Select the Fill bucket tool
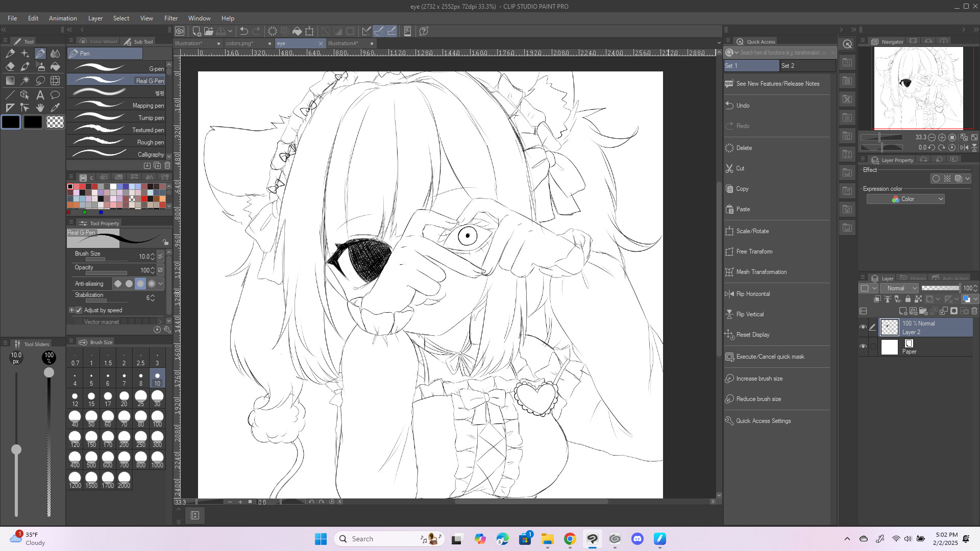The image size is (980, 551). [x=55, y=66]
